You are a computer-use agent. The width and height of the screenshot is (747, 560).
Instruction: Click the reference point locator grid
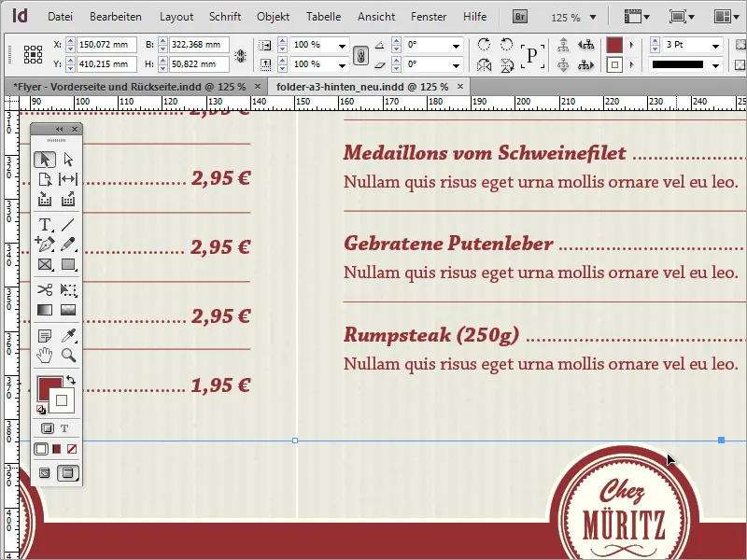(33, 54)
